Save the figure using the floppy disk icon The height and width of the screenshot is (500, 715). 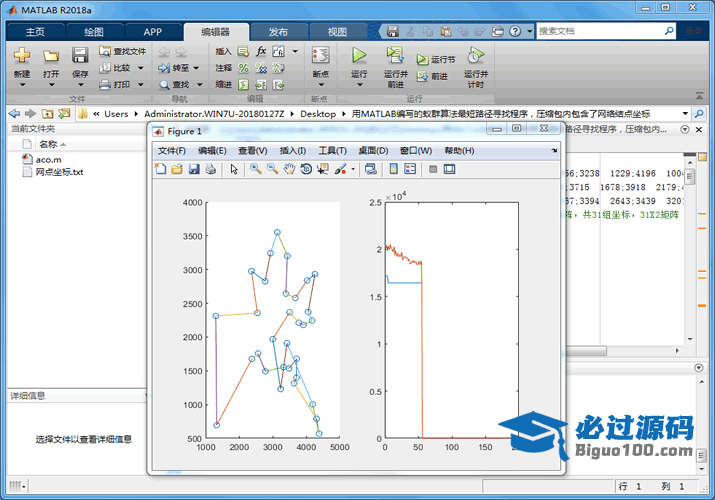click(194, 169)
